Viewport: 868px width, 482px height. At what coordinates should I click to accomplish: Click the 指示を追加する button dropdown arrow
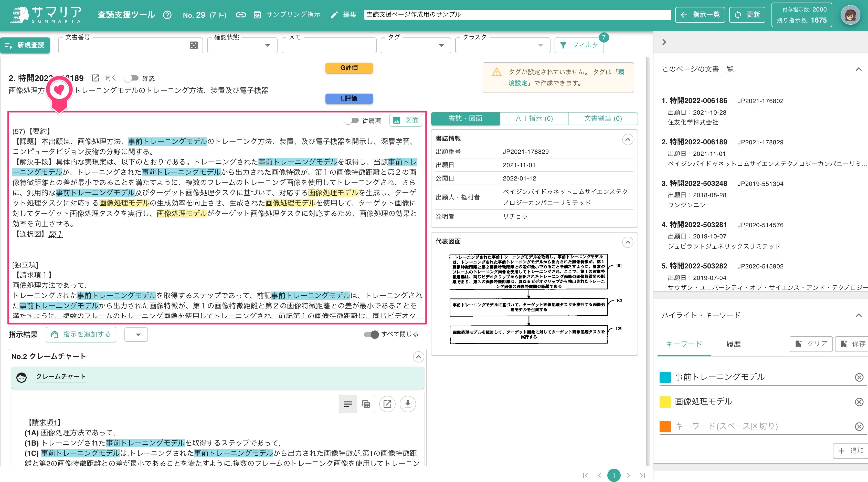click(x=136, y=334)
